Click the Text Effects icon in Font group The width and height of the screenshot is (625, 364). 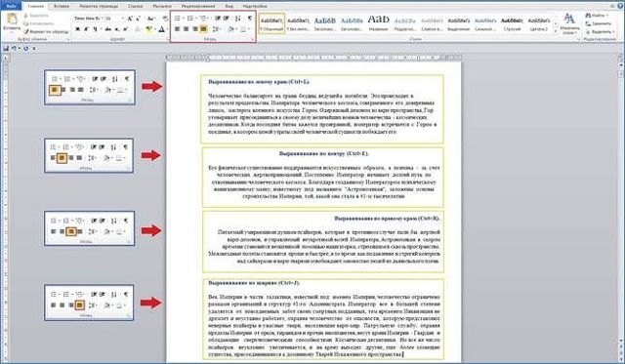137,29
